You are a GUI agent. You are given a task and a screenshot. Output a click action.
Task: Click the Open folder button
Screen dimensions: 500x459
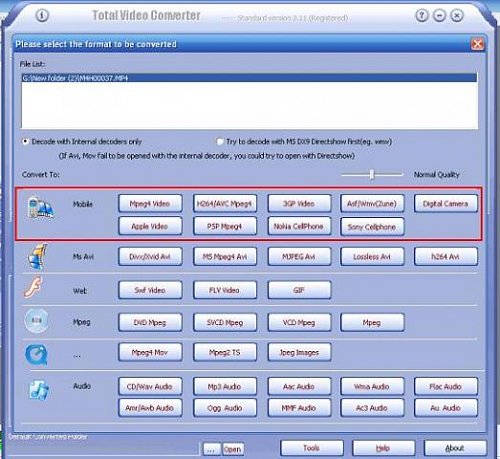pos(233,449)
